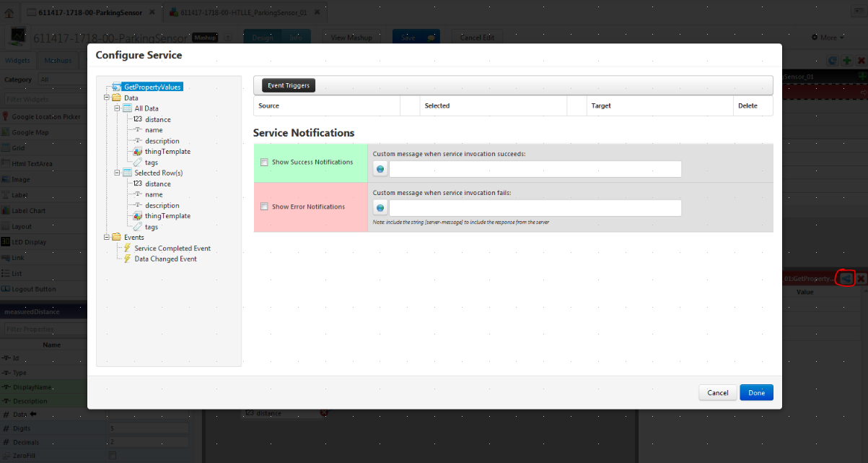Image resolution: width=868 pixels, height=463 pixels.
Task: Click Cancel Edit button in background
Action: click(477, 38)
